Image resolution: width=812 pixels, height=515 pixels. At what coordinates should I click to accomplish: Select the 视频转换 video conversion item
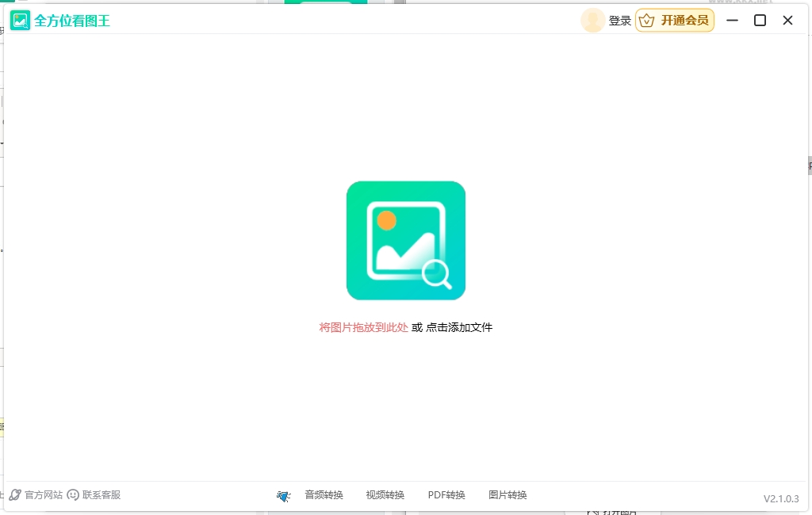point(386,494)
